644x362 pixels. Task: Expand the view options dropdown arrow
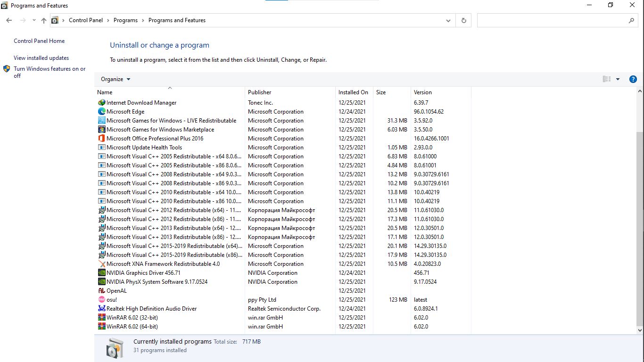pos(618,79)
